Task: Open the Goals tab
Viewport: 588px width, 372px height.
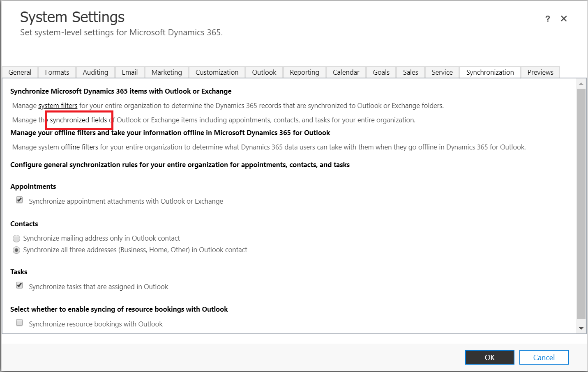Action: 381,72
